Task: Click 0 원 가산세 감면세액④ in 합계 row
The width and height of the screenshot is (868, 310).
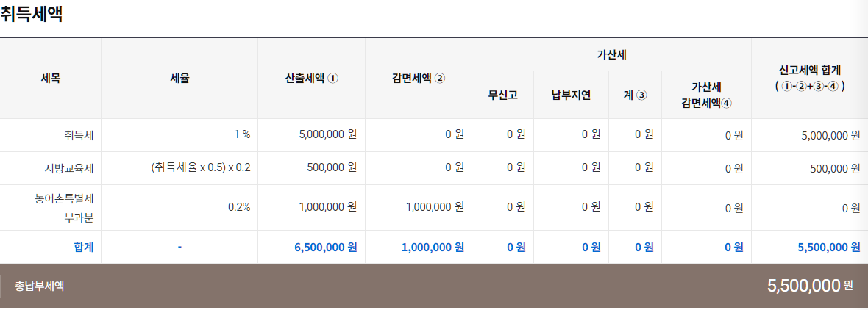Action: pyautogui.click(x=734, y=247)
